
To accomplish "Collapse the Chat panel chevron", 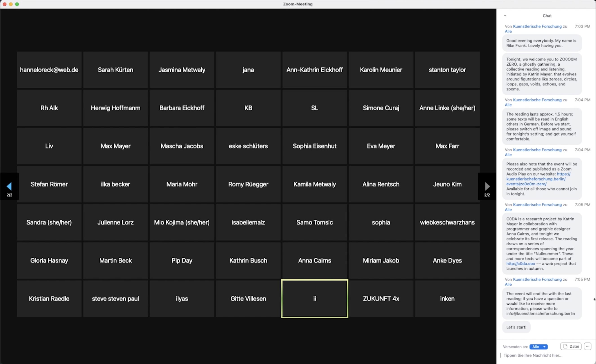I will click(505, 16).
